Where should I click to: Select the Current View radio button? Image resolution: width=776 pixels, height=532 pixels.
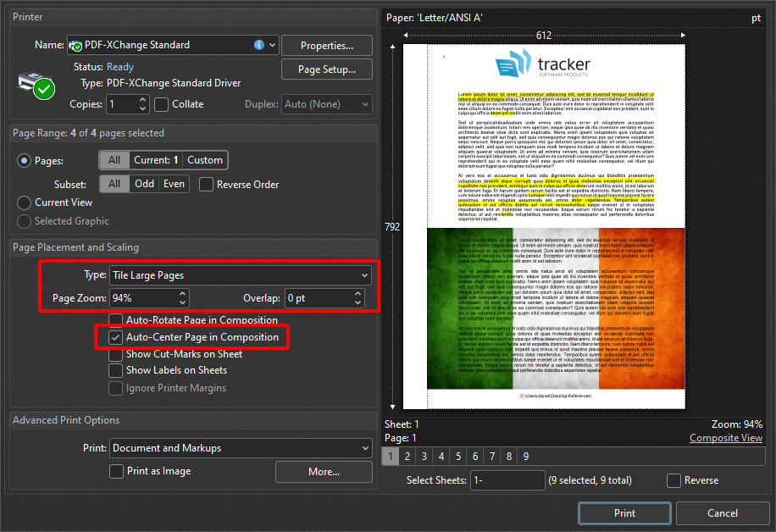point(24,202)
